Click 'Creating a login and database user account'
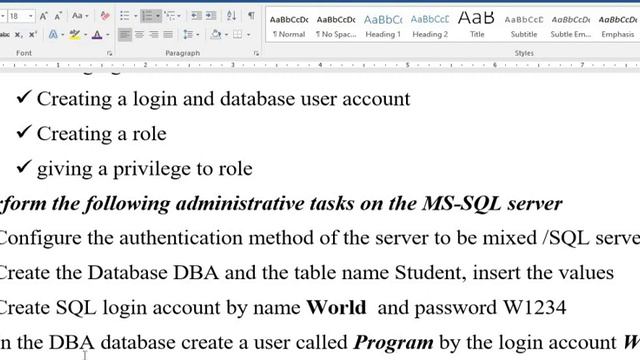This screenshot has width=640, height=360. pos(223,99)
